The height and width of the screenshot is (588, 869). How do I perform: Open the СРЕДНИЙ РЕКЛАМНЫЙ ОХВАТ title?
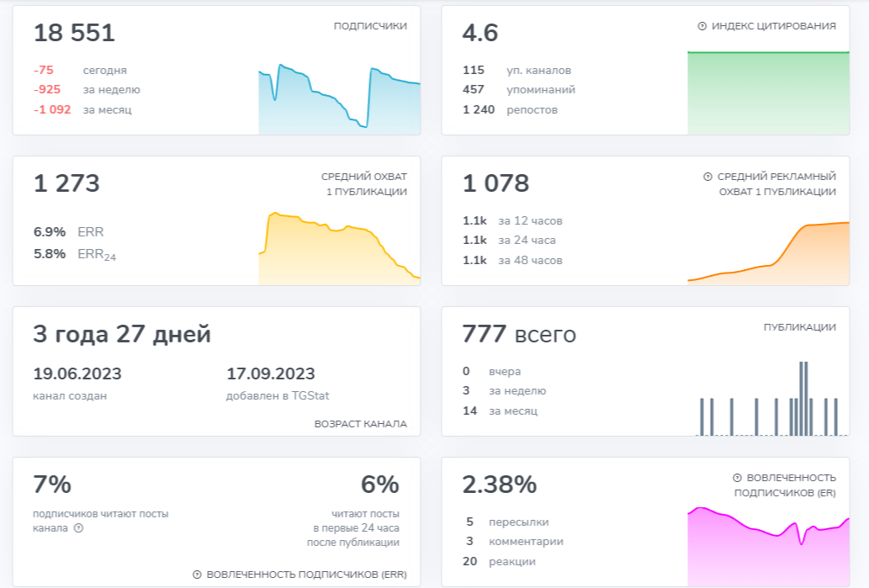[776, 184]
